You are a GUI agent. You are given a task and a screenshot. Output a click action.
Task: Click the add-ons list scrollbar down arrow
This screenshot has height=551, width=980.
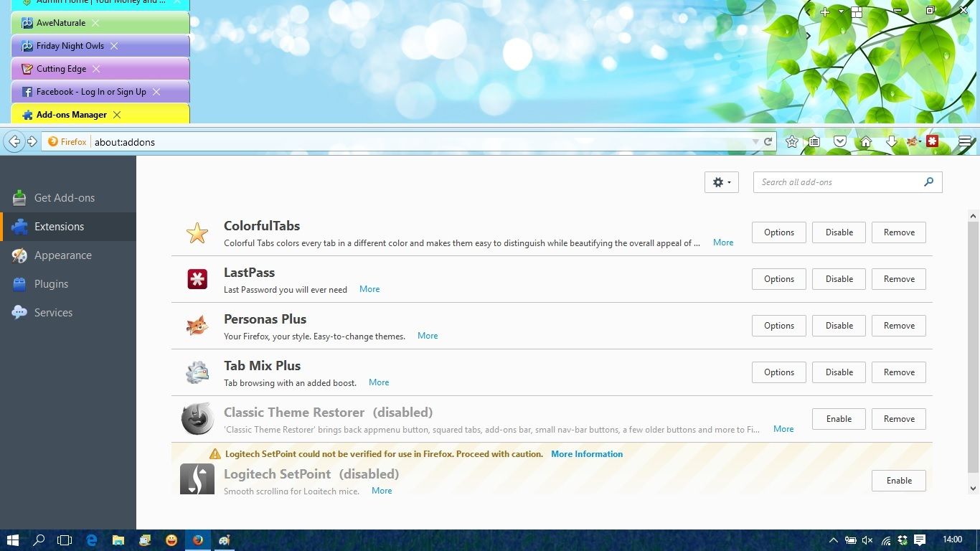[x=974, y=489]
